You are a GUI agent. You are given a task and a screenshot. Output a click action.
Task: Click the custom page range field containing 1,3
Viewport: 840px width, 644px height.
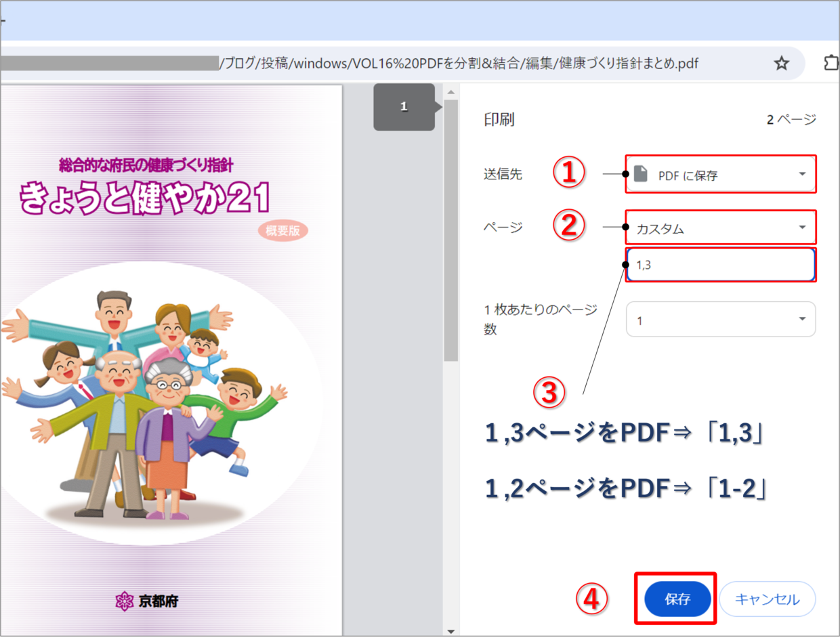[x=720, y=265]
